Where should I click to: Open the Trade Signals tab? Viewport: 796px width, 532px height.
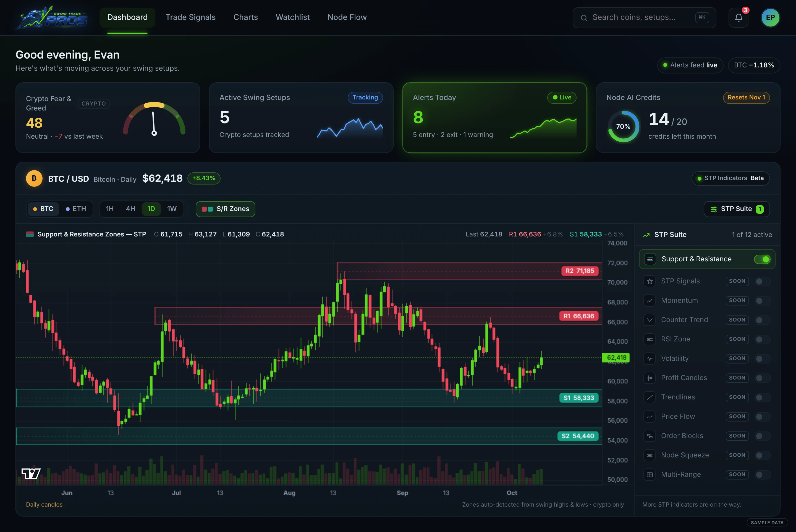point(190,17)
